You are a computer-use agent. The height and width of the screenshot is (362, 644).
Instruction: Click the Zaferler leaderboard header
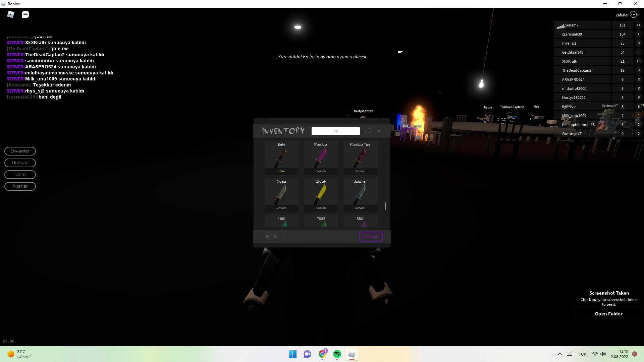tap(622, 15)
